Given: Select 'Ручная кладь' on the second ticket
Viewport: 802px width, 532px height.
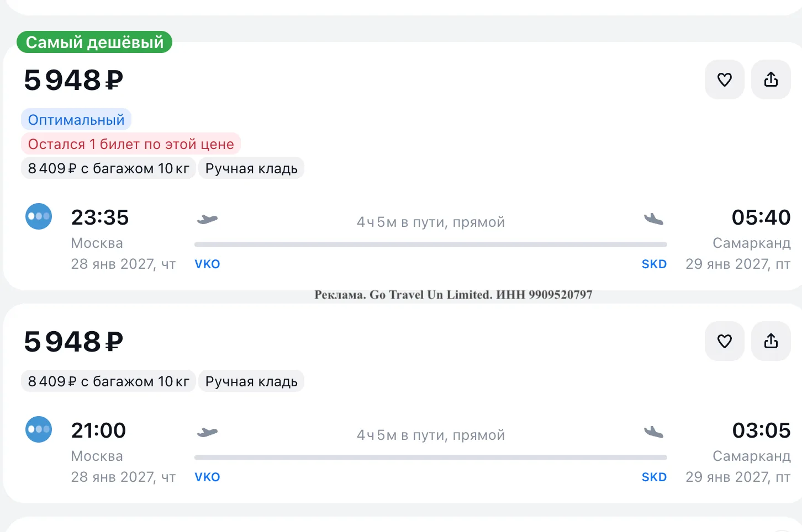Looking at the screenshot, I should 251,381.
